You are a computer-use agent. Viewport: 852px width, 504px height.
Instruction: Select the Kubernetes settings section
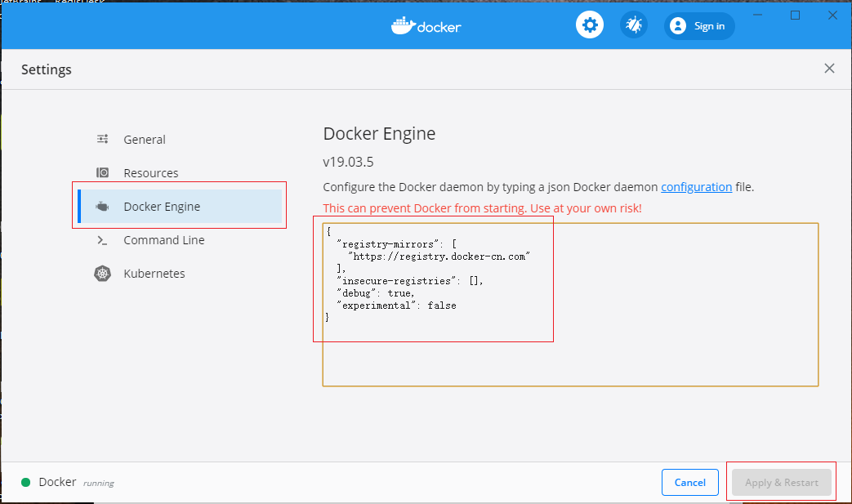(x=154, y=274)
